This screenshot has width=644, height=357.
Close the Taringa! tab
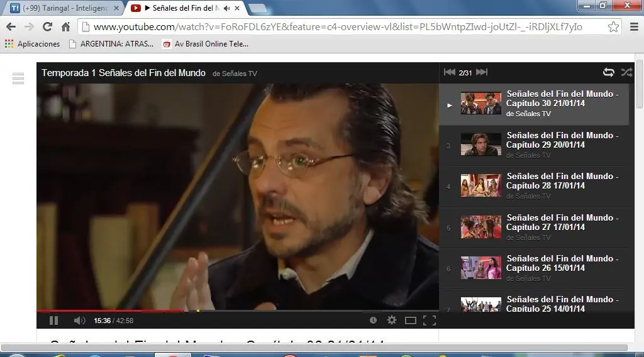tap(116, 8)
